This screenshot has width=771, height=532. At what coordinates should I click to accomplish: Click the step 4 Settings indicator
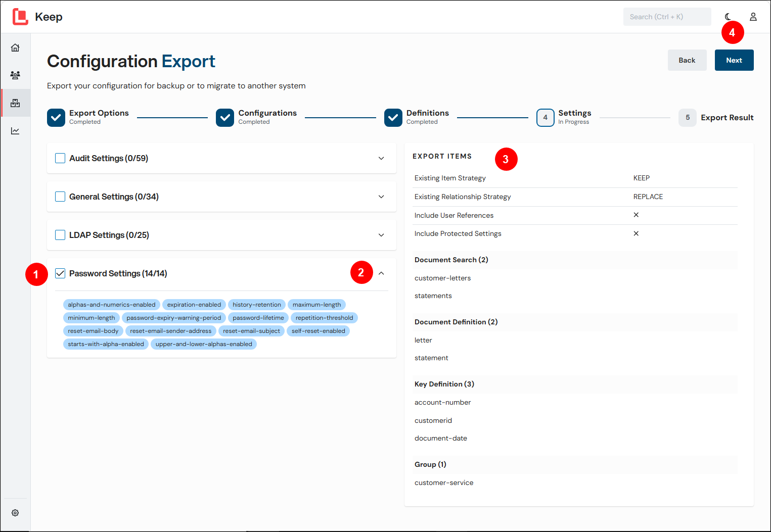click(545, 118)
